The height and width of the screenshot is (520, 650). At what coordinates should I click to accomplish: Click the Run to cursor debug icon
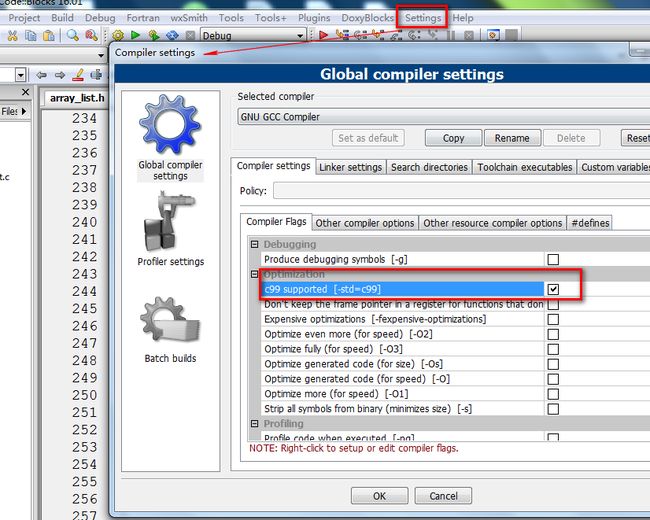342,36
